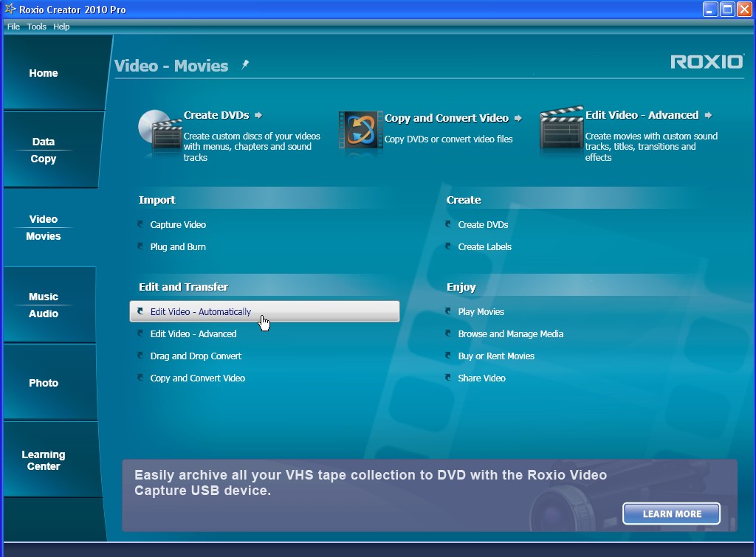Click the bullet icon beside Plug and Burn
Image resolution: width=756 pixels, height=557 pixels.
140,246
